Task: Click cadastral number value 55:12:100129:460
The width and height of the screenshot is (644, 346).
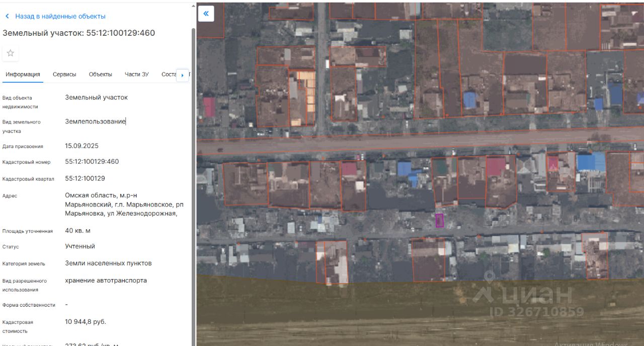Action: (92, 162)
